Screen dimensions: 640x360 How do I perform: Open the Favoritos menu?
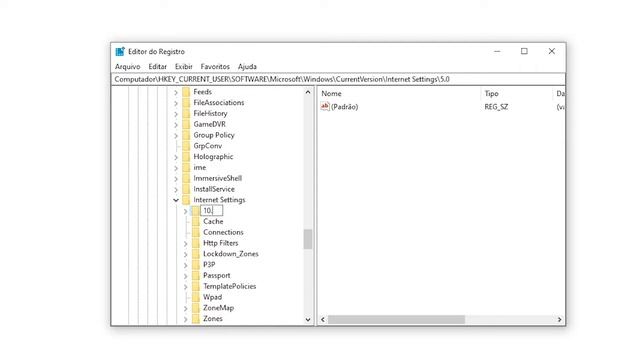215,67
